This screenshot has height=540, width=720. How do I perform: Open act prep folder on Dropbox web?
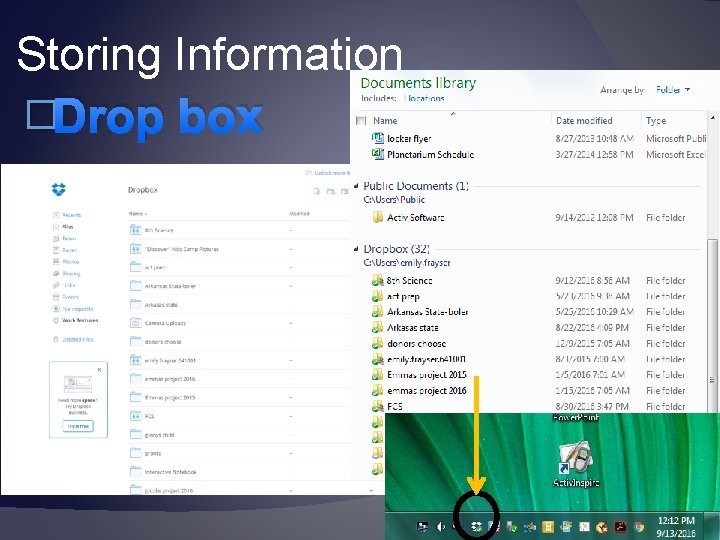tap(155, 267)
